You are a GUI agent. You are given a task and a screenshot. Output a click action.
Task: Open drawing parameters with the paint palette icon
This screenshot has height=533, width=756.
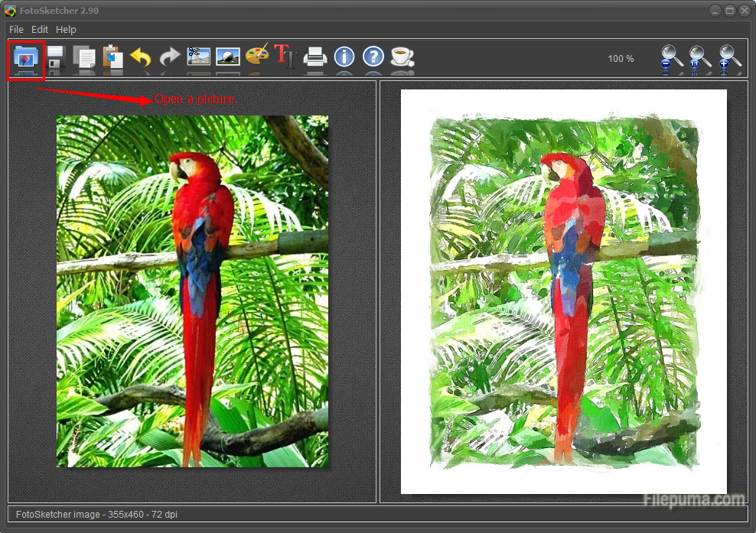click(257, 57)
